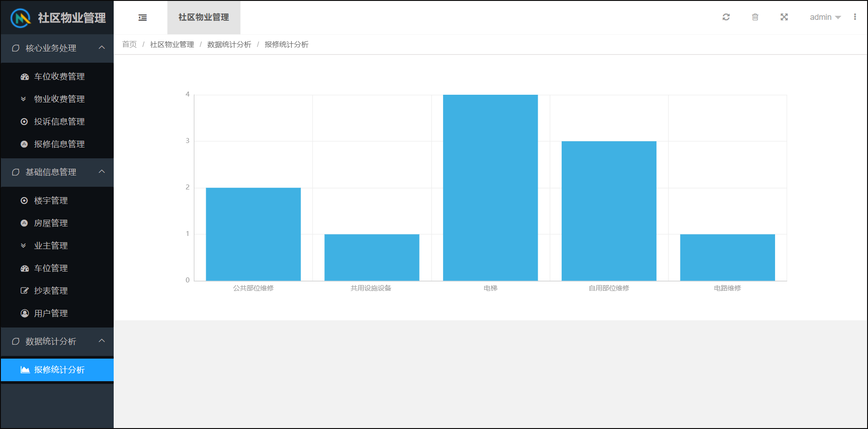Click the refresh icon in top bar
This screenshot has height=429, width=868.
tap(726, 17)
